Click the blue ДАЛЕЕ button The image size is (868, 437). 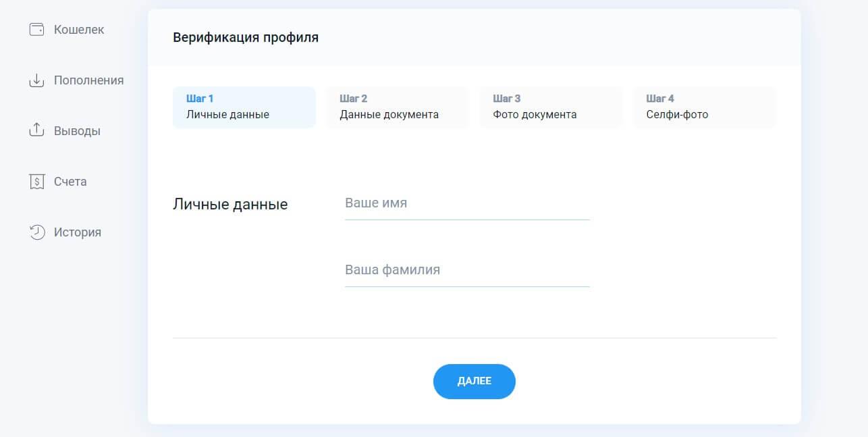tap(474, 381)
